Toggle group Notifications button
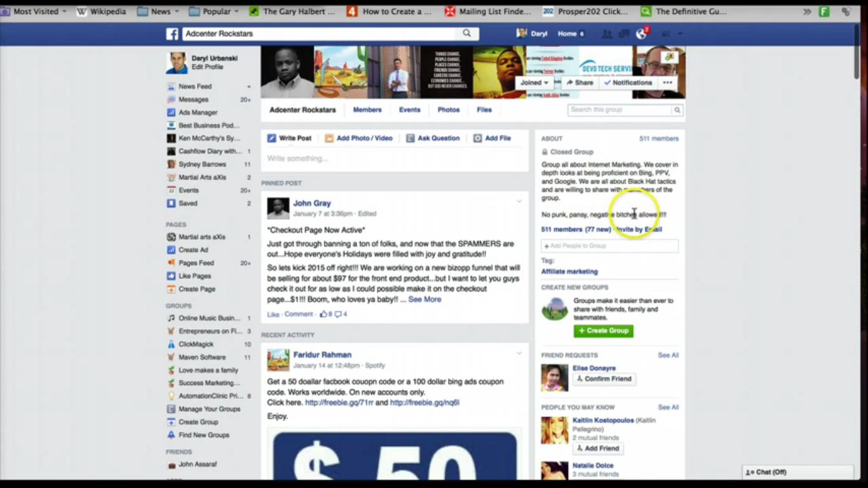Viewport: 868px width, 488px height. point(628,83)
